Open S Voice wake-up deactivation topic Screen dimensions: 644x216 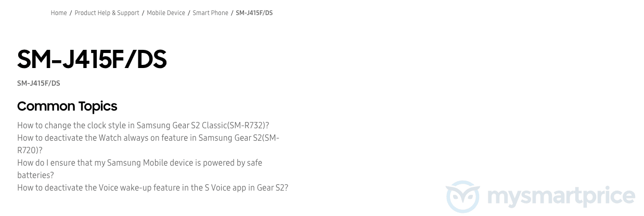tap(152, 187)
